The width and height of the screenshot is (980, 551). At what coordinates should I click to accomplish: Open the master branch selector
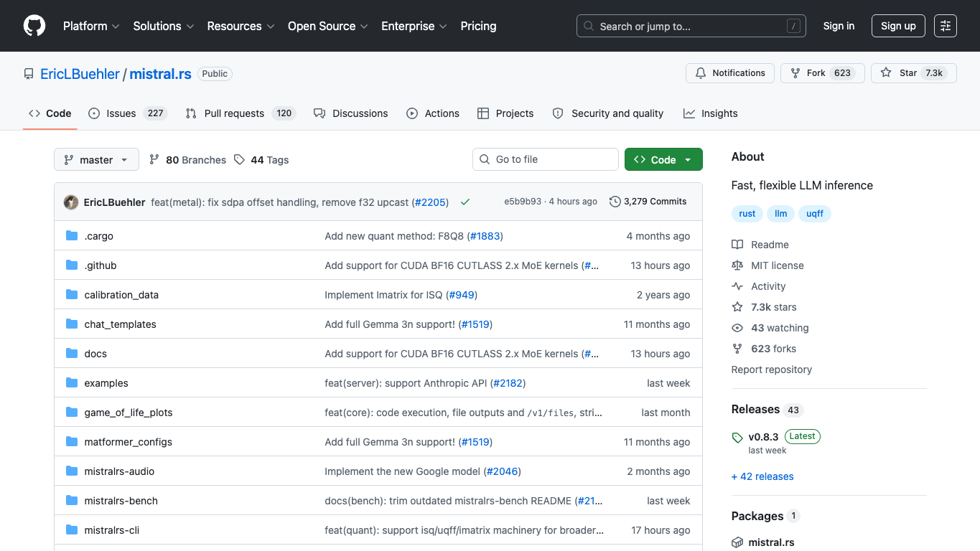(96, 160)
